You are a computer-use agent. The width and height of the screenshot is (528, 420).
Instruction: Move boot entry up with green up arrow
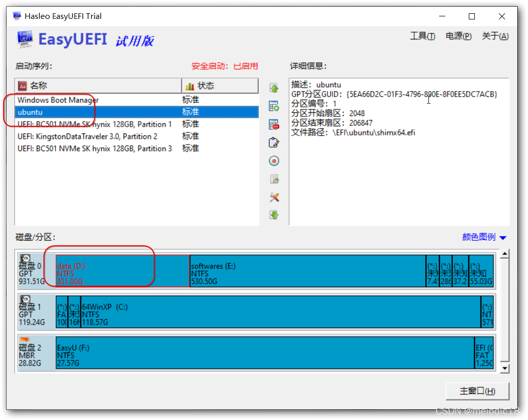tap(274, 88)
